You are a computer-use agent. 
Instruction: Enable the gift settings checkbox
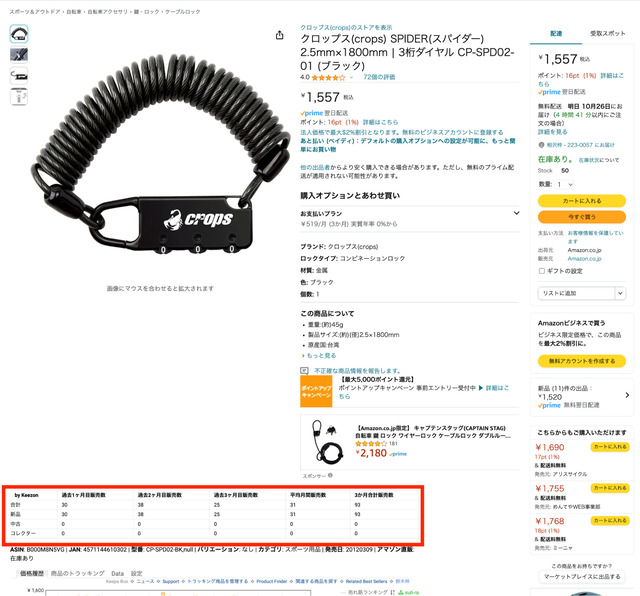coord(542,271)
